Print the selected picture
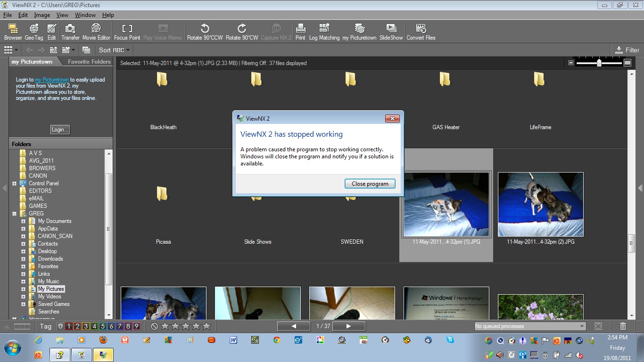This screenshot has width=644, height=362. pos(300,32)
